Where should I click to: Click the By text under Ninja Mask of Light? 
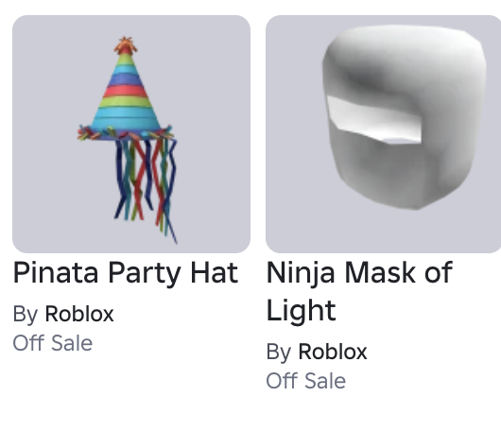point(279,353)
